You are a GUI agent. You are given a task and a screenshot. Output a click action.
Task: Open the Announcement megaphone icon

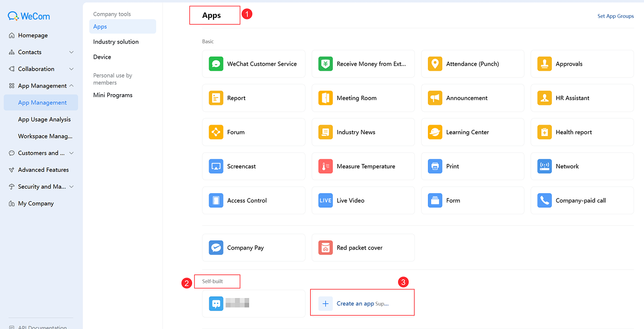435,98
